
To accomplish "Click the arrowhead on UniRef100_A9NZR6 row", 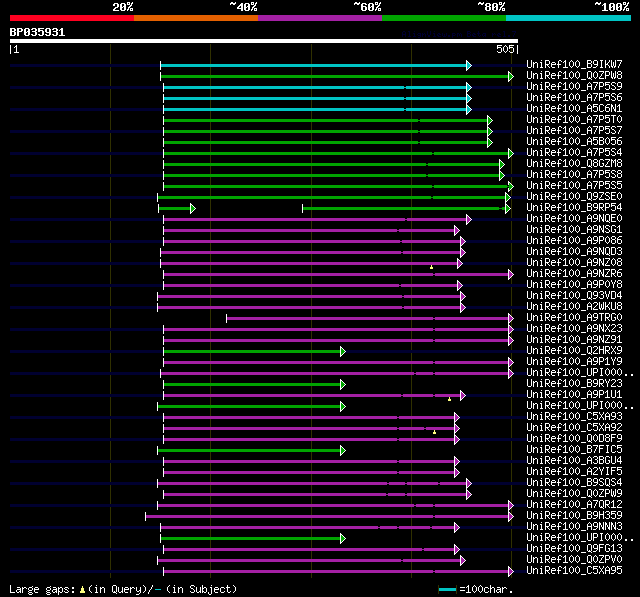I will (x=511, y=275).
